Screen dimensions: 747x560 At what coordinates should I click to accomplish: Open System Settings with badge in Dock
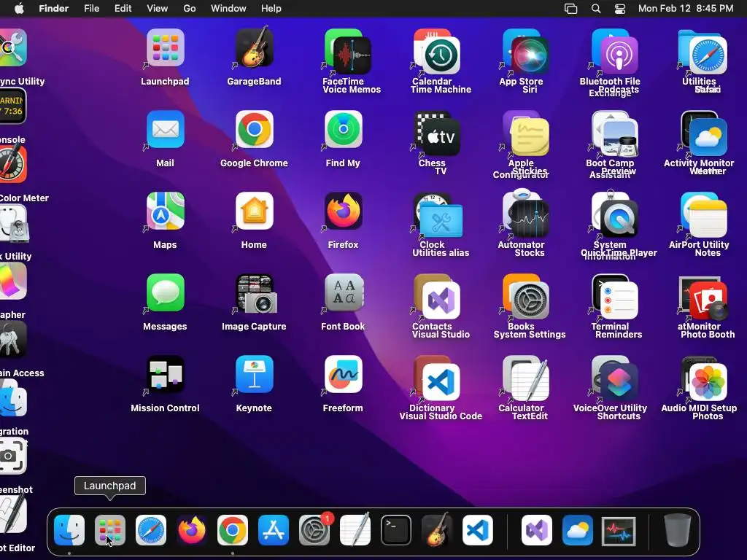314,531
